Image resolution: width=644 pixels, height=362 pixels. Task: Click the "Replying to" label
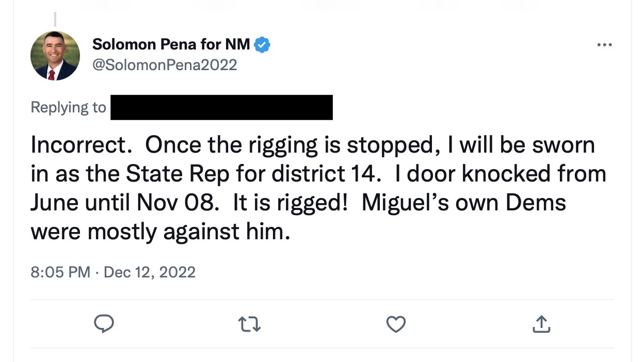click(x=68, y=107)
